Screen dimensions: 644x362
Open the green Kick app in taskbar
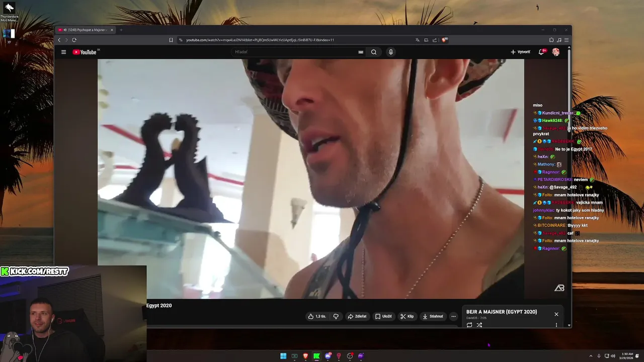click(316, 356)
